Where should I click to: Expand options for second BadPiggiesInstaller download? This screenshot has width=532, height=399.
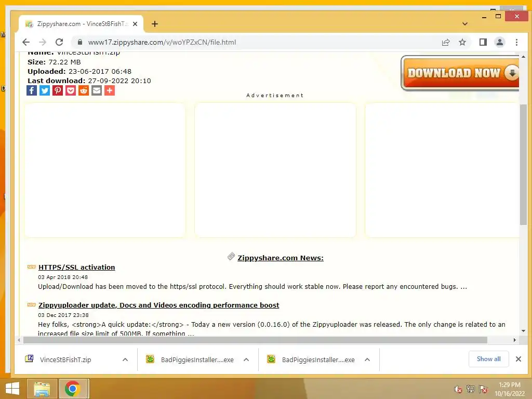[367, 360]
